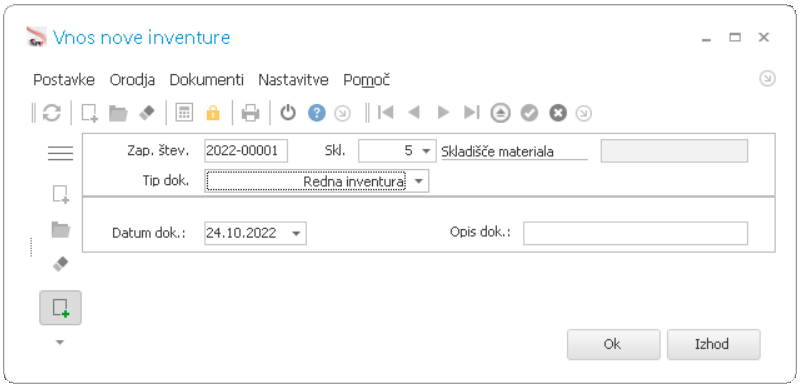Click the Opis dok. text field
This screenshot has height=389, width=800.
(x=635, y=233)
